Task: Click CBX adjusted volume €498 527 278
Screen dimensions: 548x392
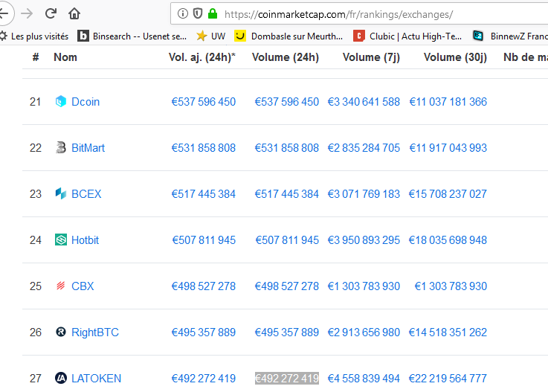Action: 204,286
